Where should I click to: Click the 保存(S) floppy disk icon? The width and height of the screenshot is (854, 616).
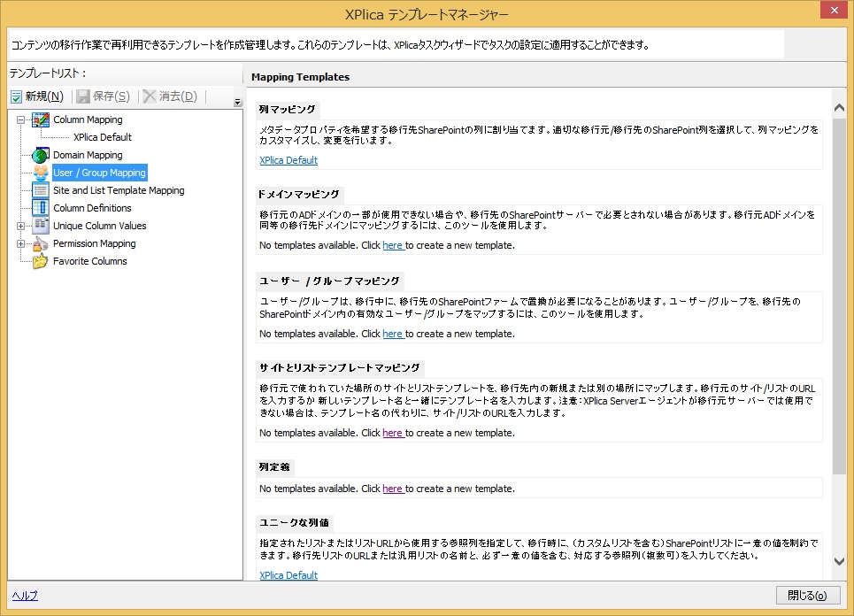click(83, 96)
